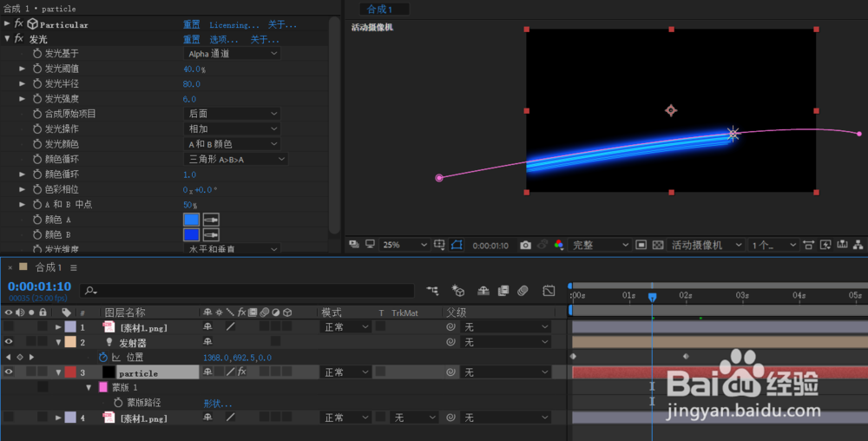Click the show channel color icon

pyautogui.click(x=558, y=245)
